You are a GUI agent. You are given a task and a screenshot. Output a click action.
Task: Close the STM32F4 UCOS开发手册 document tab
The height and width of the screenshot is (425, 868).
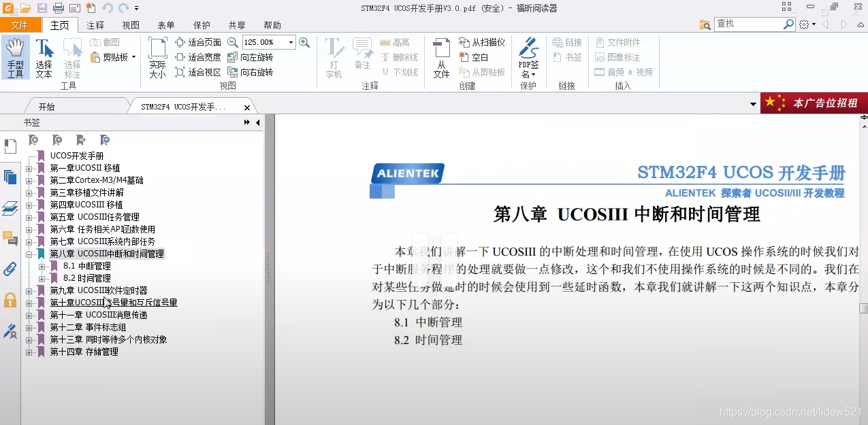point(247,107)
